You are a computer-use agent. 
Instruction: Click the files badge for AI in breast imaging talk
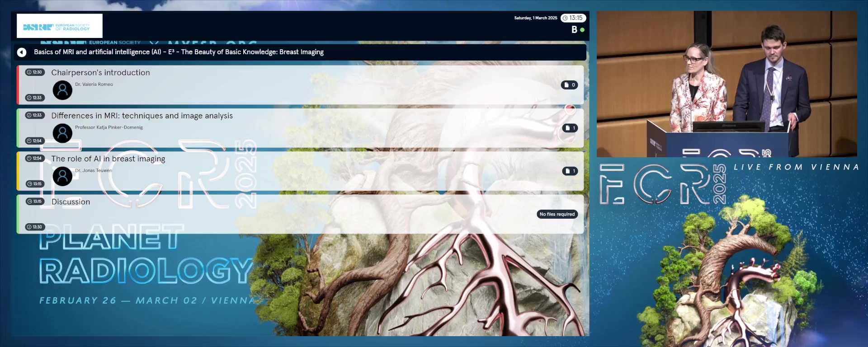pos(570,171)
